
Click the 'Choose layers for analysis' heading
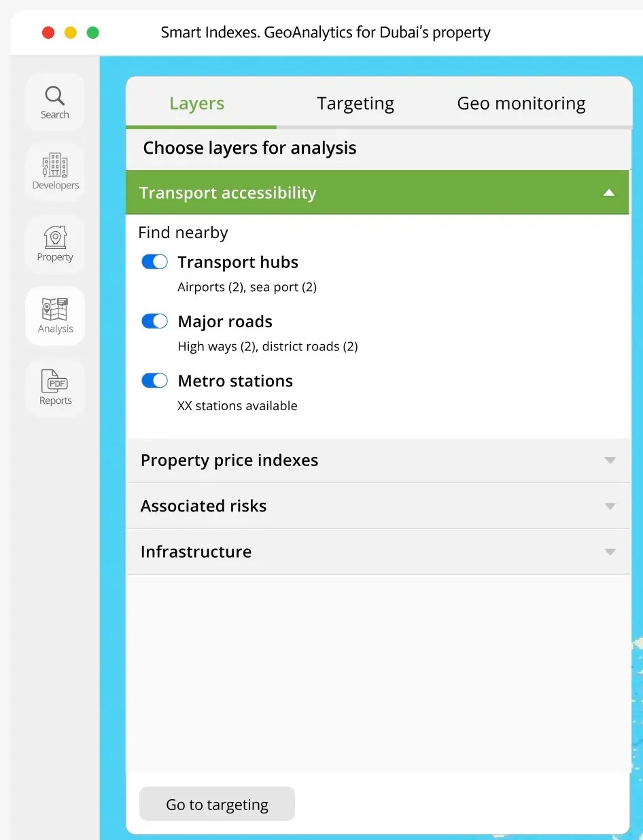[x=249, y=148]
